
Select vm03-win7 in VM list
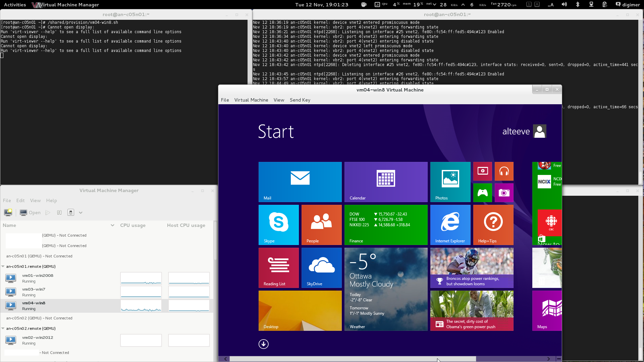(x=107, y=292)
